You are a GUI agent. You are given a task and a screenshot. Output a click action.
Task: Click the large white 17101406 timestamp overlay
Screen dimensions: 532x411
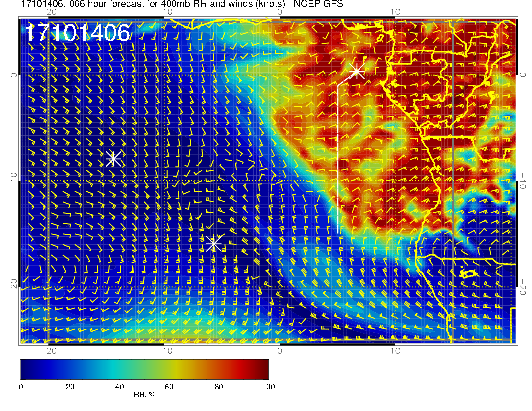click(78, 33)
